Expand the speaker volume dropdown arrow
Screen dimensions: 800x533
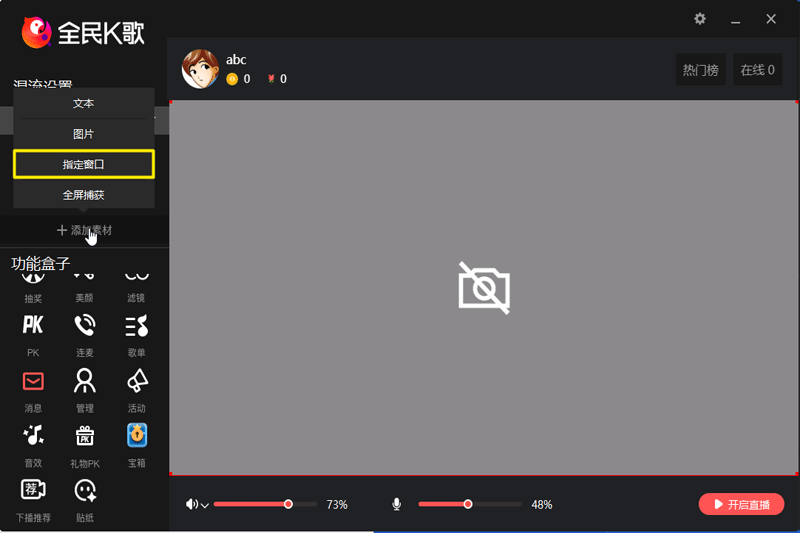pyautogui.click(x=205, y=505)
